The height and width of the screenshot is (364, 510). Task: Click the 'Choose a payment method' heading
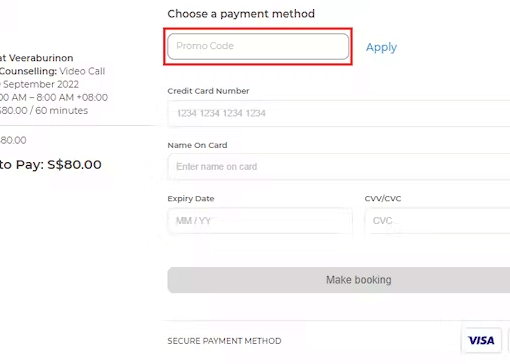[241, 14]
